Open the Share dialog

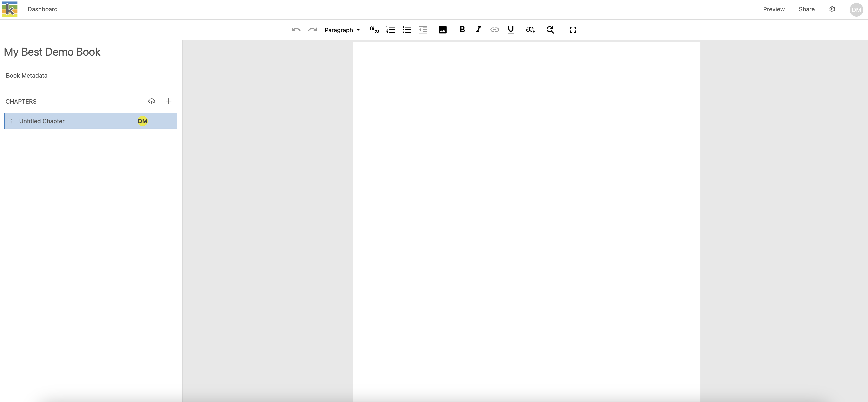tap(806, 9)
